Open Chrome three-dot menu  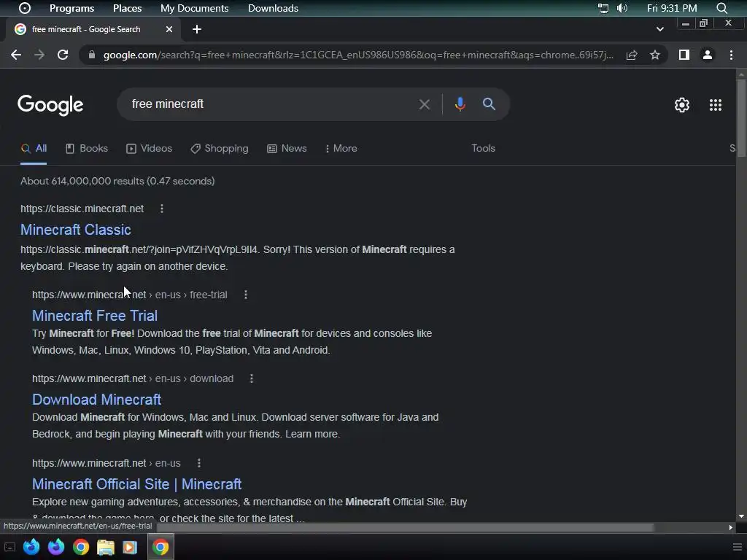click(731, 55)
